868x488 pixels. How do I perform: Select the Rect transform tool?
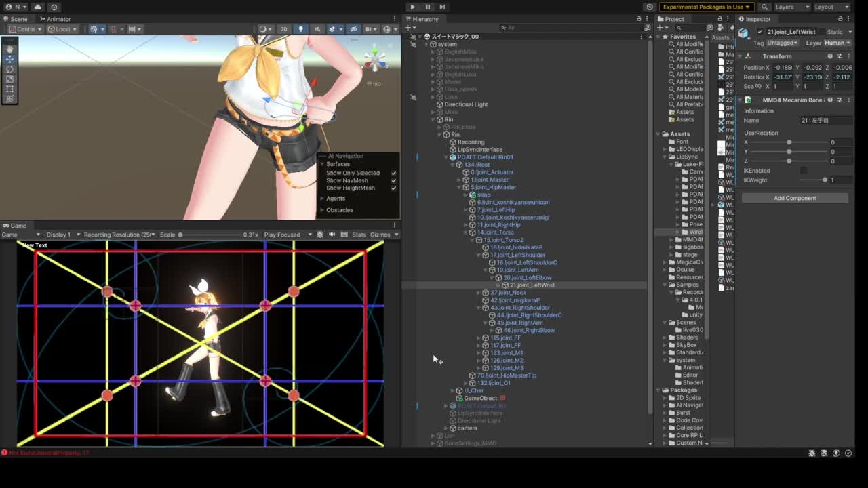coord(9,89)
